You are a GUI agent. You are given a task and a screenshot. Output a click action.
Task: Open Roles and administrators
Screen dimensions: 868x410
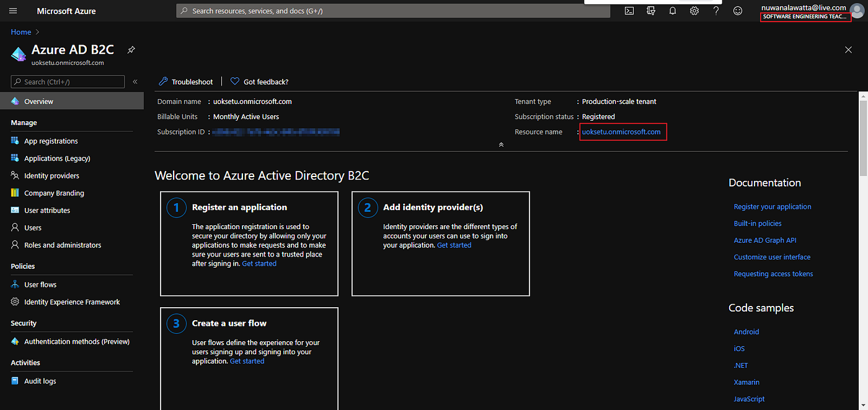tap(63, 245)
